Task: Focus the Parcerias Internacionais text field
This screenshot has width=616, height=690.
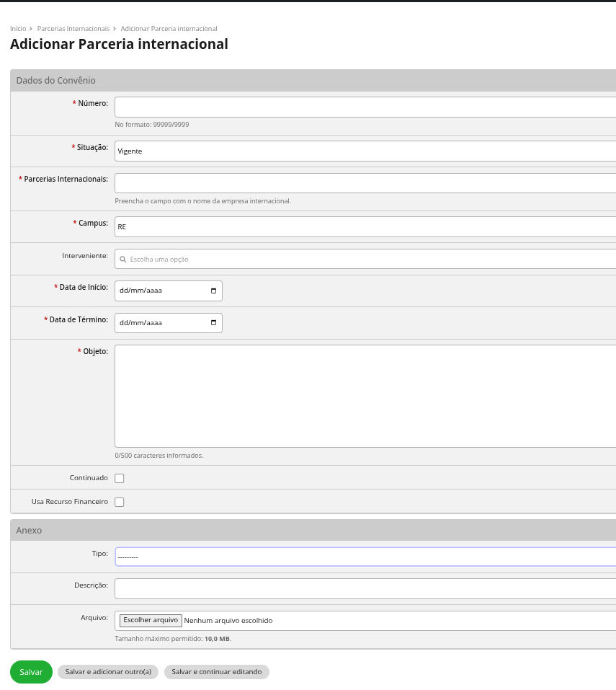Action: pyautogui.click(x=365, y=183)
